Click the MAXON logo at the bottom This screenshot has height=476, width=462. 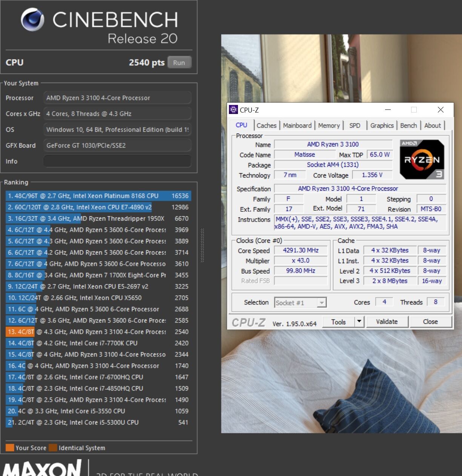[42, 468]
